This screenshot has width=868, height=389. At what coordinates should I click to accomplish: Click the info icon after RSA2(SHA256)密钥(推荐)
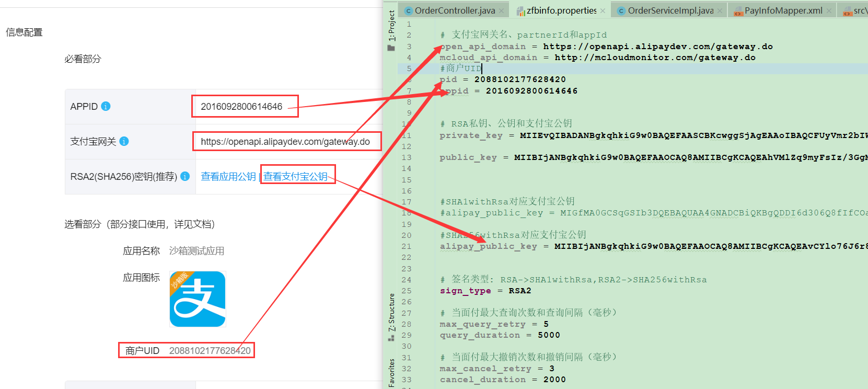click(185, 176)
